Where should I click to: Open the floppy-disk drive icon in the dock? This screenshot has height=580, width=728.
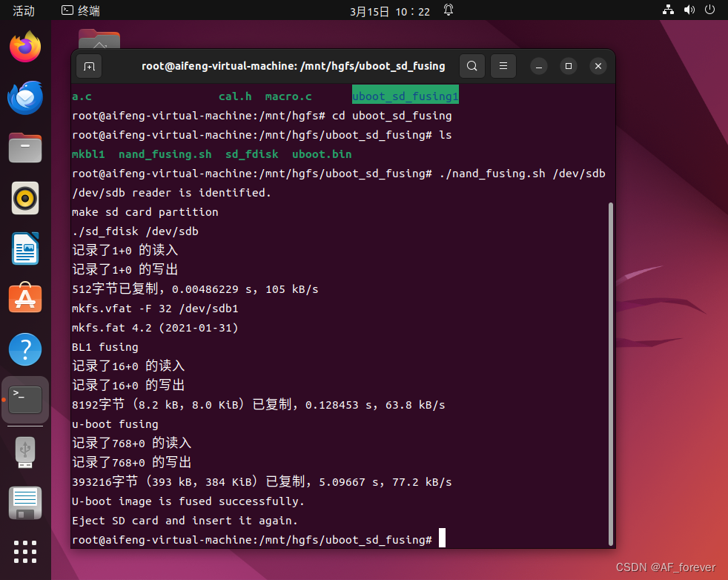pyautogui.click(x=25, y=503)
